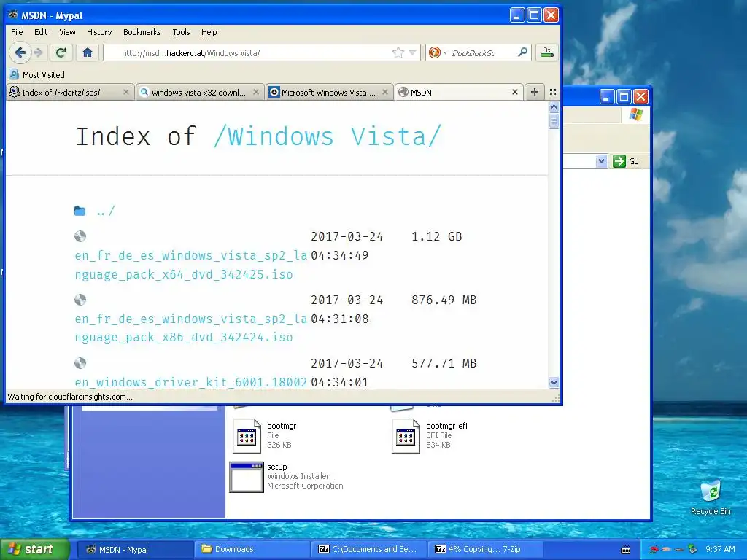This screenshot has width=747, height=560.
Task: Click the page scrollbar down arrow
Action: tap(554, 382)
